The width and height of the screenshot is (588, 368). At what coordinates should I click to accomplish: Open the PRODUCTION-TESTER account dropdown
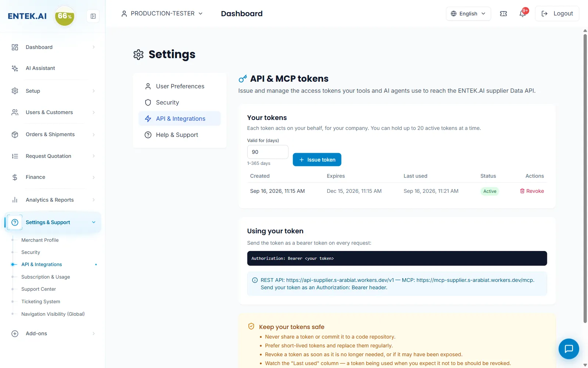click(162, 14)
